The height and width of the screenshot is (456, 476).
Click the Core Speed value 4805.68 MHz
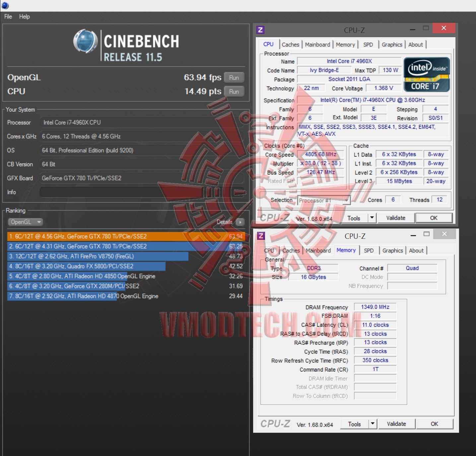321,154
